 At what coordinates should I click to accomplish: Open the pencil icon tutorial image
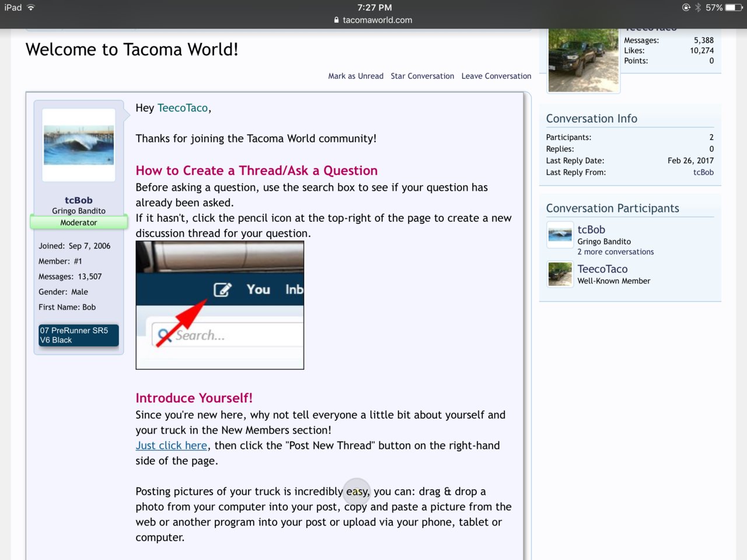click(x=220, y=305)
